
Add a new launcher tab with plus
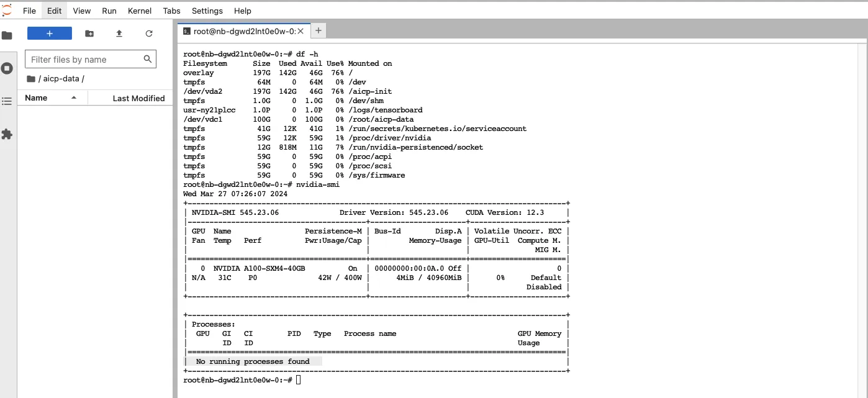click(x=318, y=30)
